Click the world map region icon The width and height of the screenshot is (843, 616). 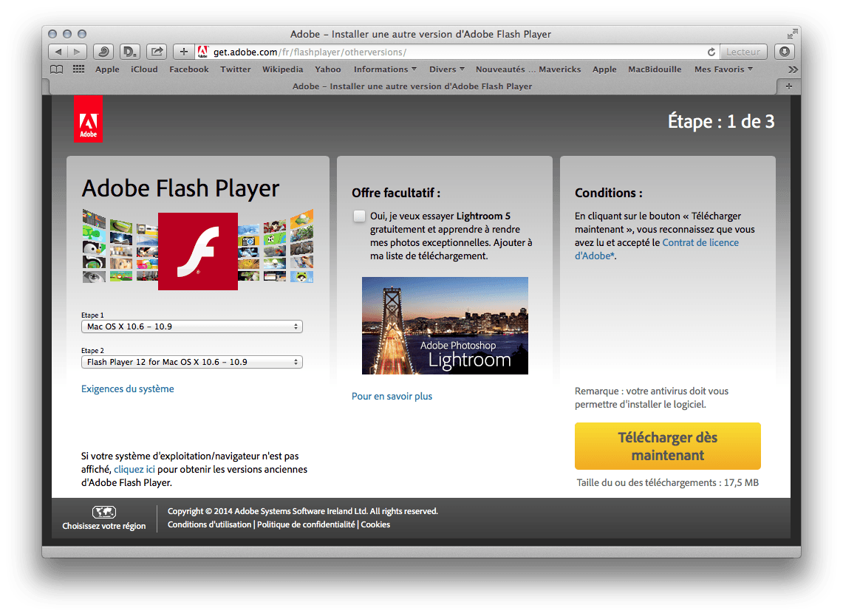point(103,512)
